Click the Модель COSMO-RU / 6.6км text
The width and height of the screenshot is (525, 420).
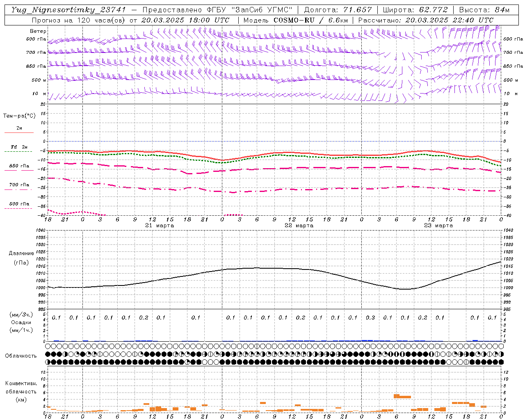click(295, 20)
